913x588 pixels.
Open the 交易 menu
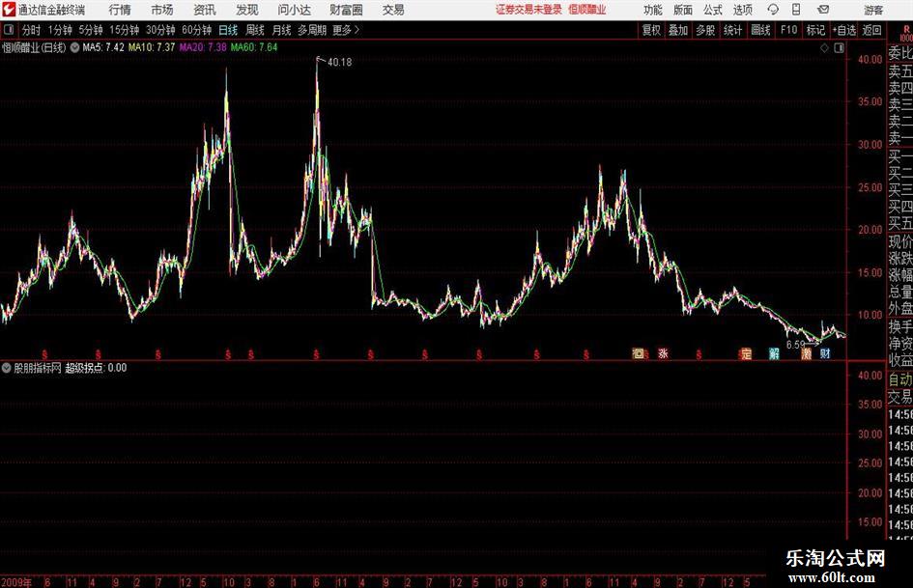tap(393, 10)
